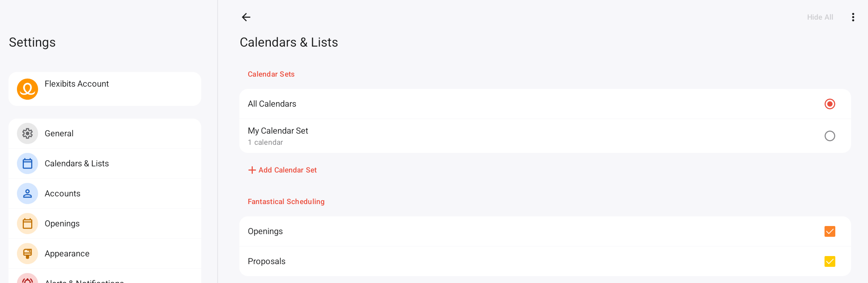
Task: Click the Calendars & Lists calendar icon
Action: (x=27, y=163)
